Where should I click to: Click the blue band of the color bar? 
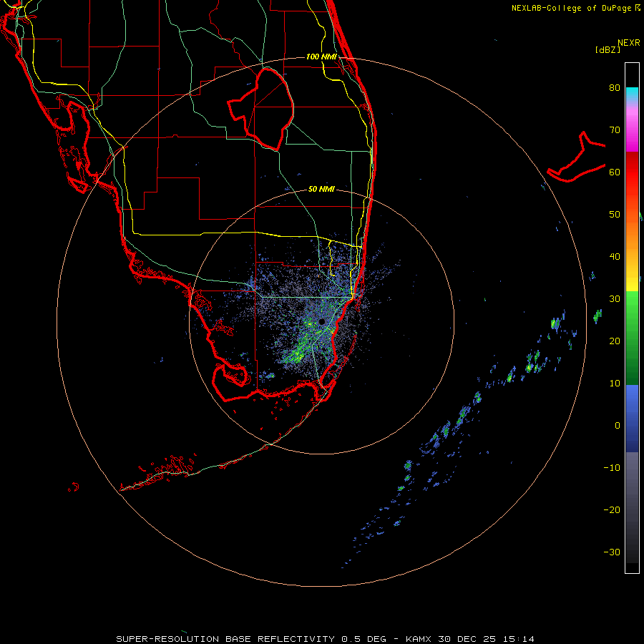[x=632, y=419]
